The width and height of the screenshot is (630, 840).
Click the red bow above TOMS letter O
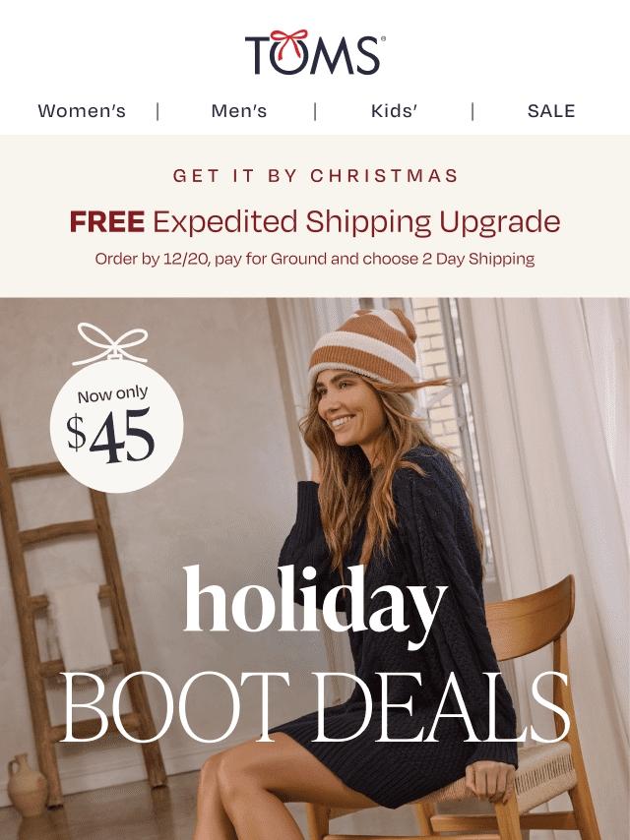[x=289, y=39]
